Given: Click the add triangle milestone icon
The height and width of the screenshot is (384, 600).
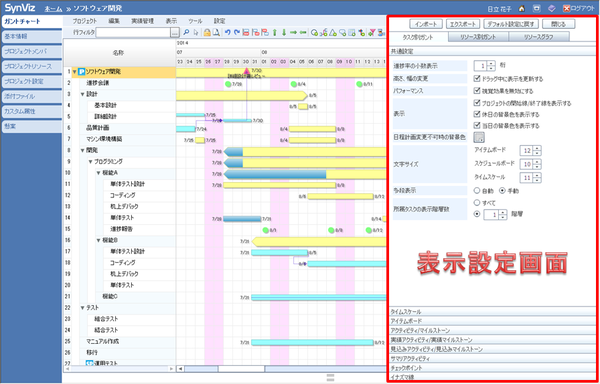Looking at the screenshot, I should 333,33.
